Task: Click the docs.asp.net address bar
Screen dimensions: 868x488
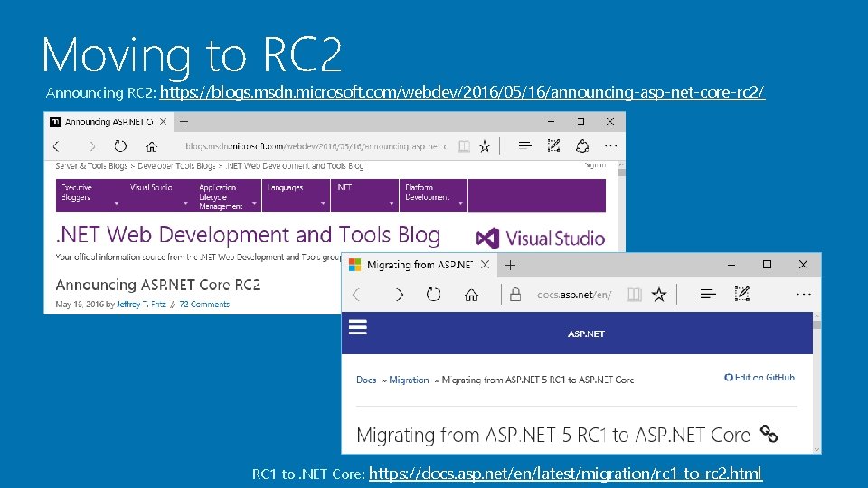Action: tap(574, 295)
